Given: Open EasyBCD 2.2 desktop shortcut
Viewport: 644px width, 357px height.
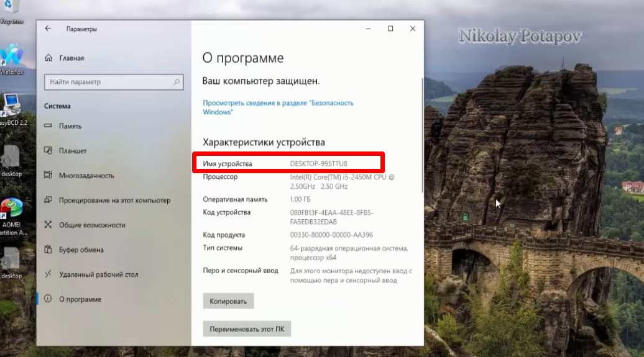Looking at the screenshot, I should (x=12, y=109).
